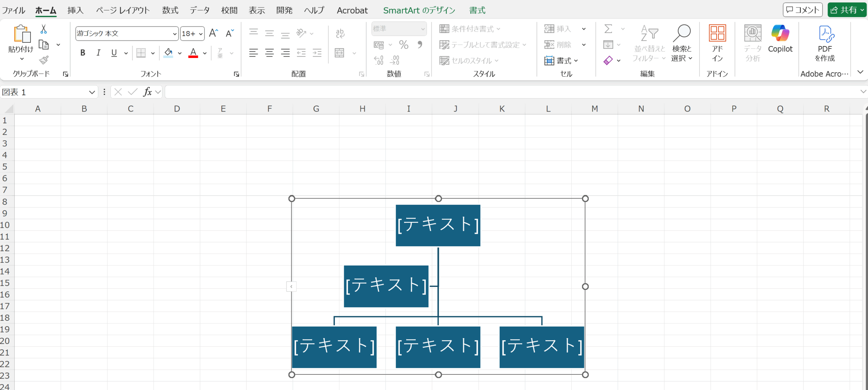Viewport: 868px width, 390px height.
Task: Click the Cut scissors icon
Action: coord(44,29)
